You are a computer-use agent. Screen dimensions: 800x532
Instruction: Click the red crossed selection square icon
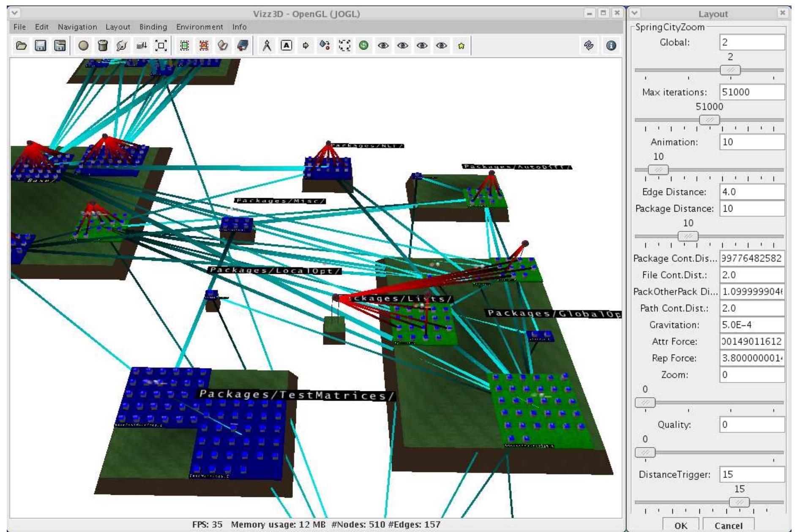204,45
